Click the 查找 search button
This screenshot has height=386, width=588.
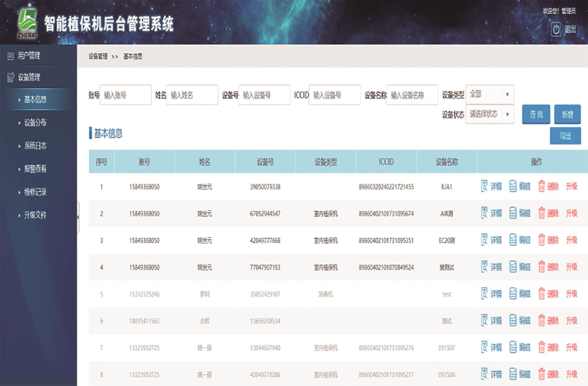[x=536, y=114]
